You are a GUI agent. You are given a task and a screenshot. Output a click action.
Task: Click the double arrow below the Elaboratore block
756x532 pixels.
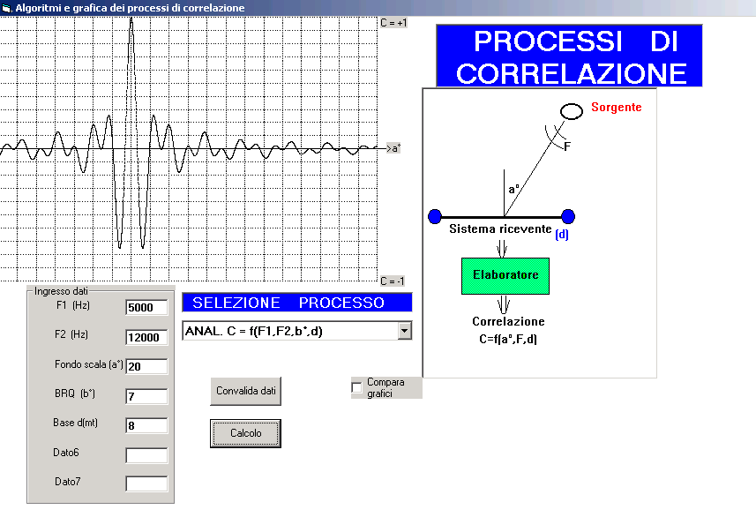click(504, 304)
